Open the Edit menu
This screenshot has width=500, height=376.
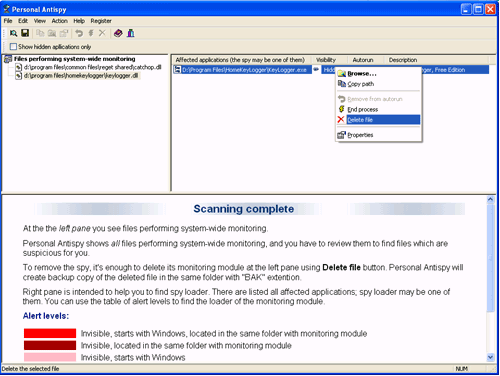[23, 21]
